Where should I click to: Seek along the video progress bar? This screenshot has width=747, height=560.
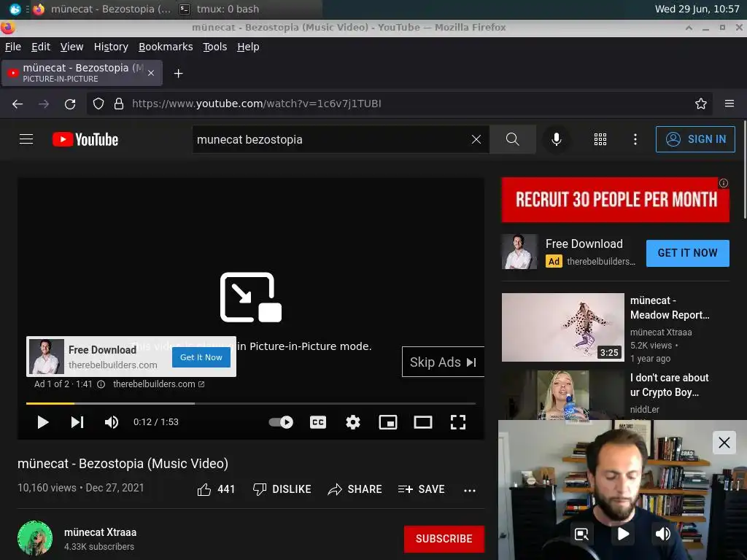(251, 403)
